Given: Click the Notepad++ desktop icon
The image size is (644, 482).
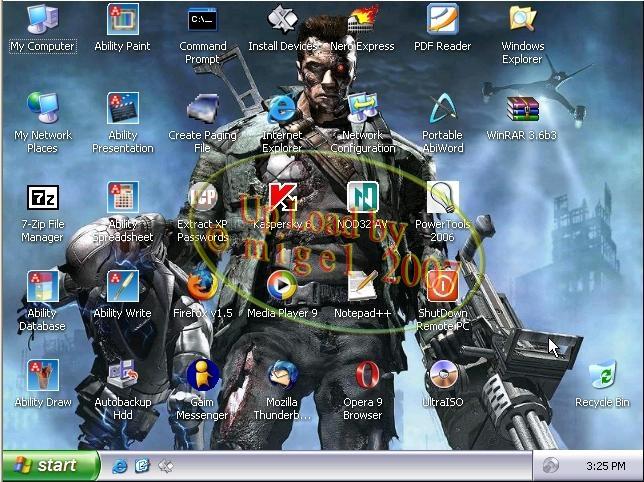Looking at the screenshot, I should [x=362, y=286].
